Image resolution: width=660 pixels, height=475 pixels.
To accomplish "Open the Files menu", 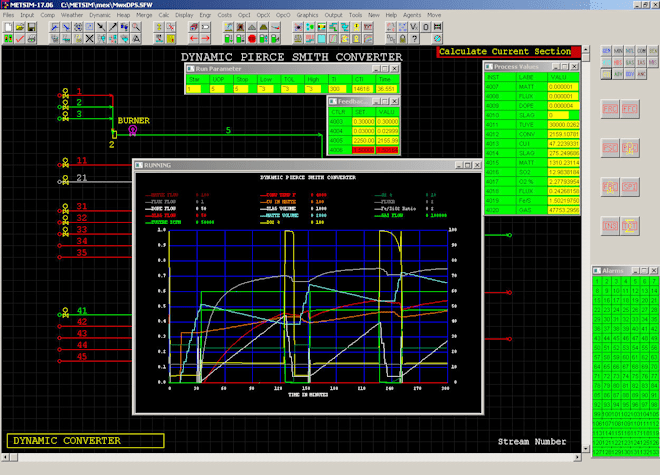I will click(x=8, y=15).
